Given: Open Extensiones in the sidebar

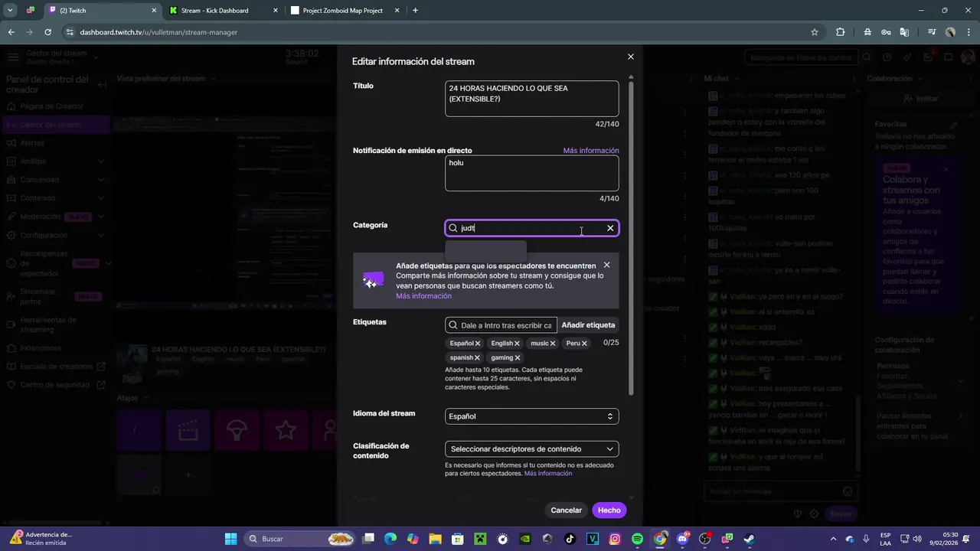Looking at the screenshot, I should pos(41,348).
